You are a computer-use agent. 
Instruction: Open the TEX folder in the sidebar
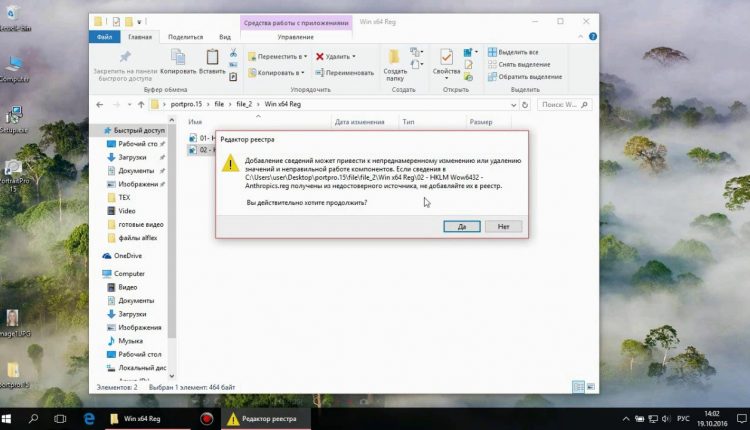(124, 197)
